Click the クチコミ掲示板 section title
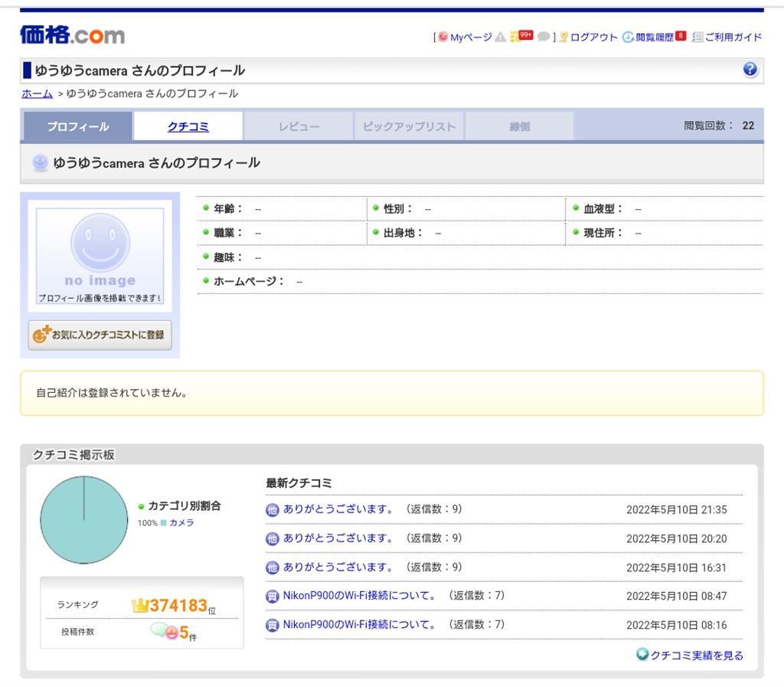The height and width of the screenshot is (687, 784). [x=73, y=454]
